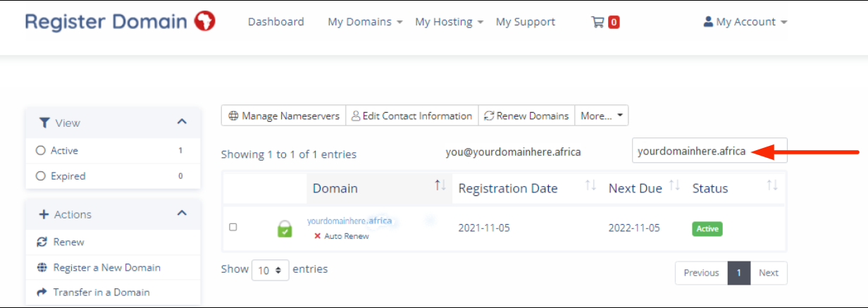Open the show entries count selector

click(270, 270)
